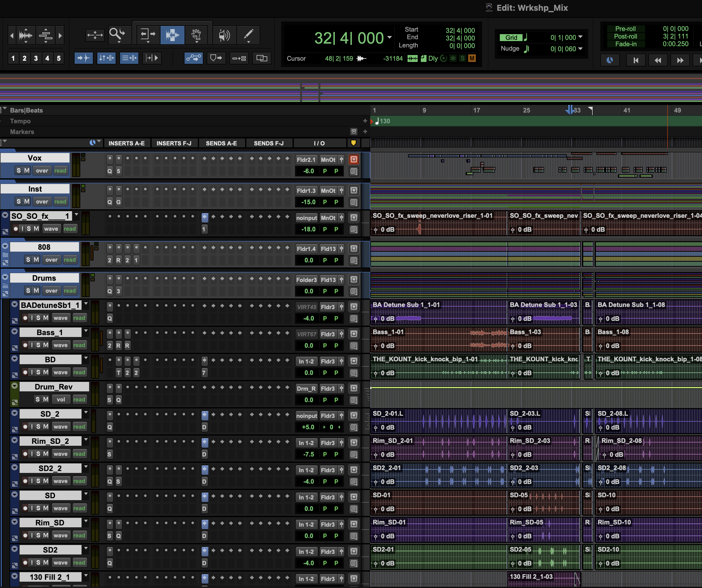702x588 pixels.
Task: Click the Fldr2.1 output path on Vox
Action: coord(306,160)
